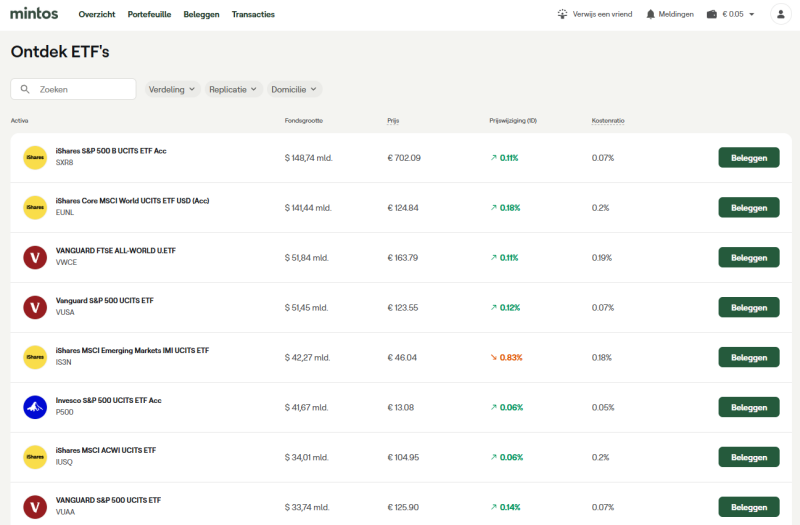
Task: Click fund size $ 141,44 mld.
Action: click(308, 208)
